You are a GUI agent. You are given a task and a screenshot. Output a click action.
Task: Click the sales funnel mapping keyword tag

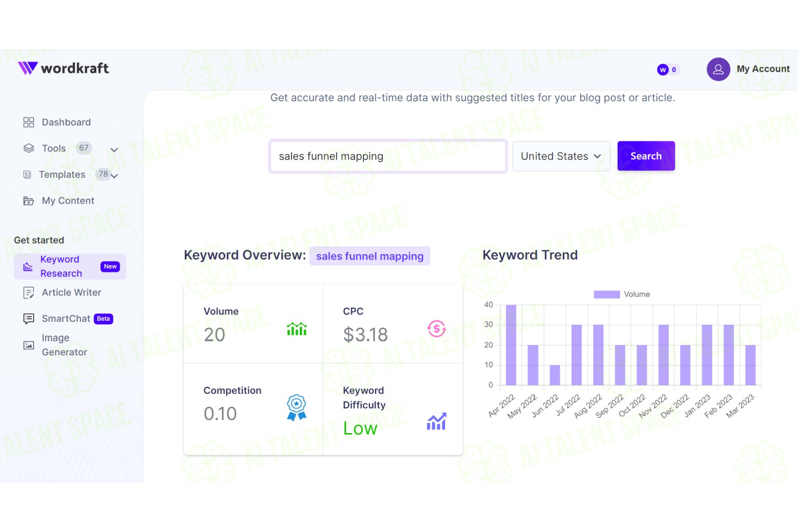370,256
